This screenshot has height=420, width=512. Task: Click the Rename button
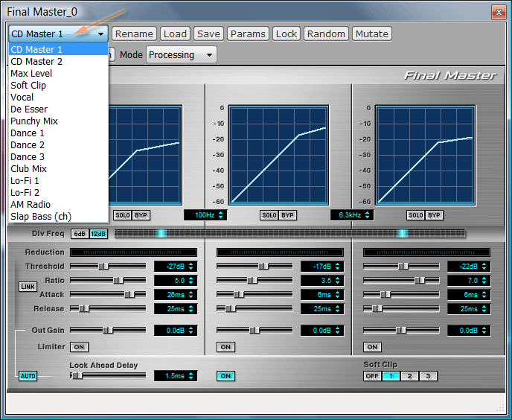[x=134, y=34]
